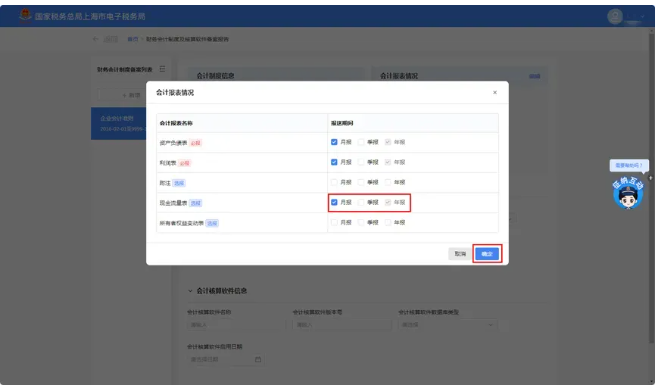Click the 所有者权益变动表 report name
The height and width of the screenshot is (388, 659).
[182, 223]
